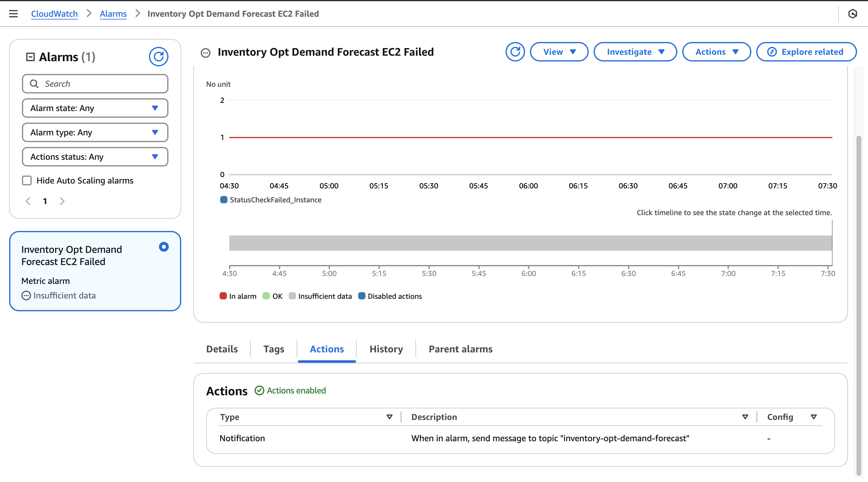Click the OK green legend swatch

pyautogui.click(x=266, y=296)
